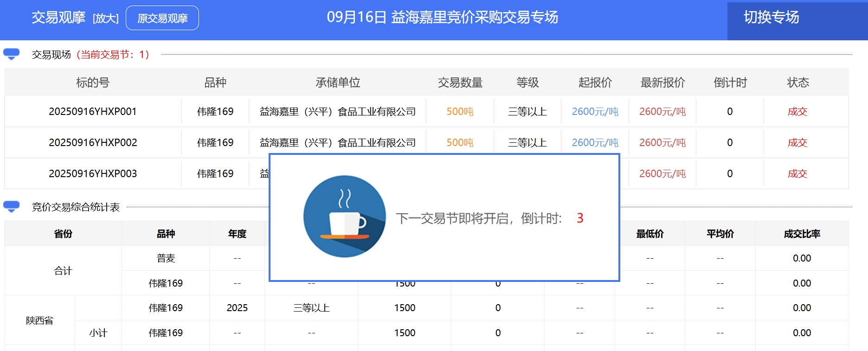Click the 等级 column header
868x351 pixels.
527,83
